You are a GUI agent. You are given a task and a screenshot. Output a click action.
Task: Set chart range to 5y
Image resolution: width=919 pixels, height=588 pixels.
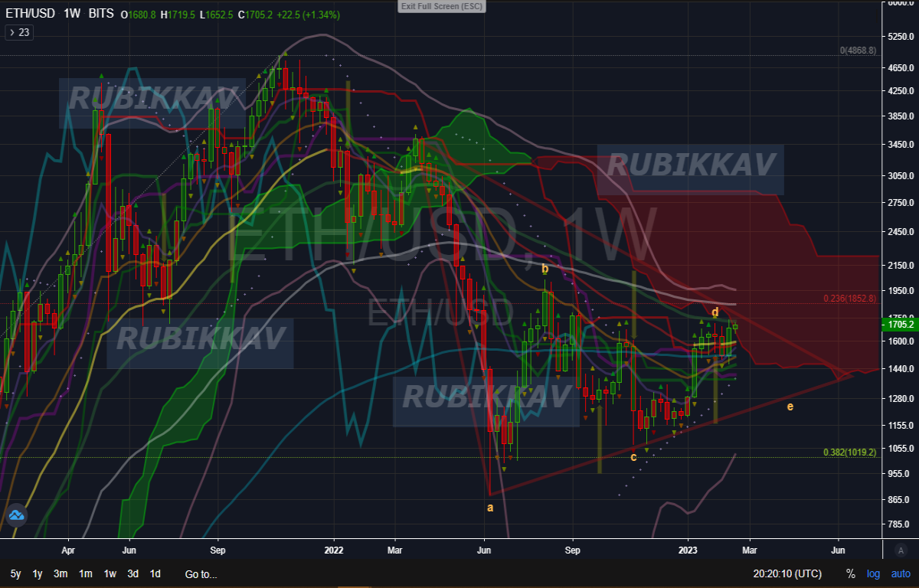click(x=15, y=573)
